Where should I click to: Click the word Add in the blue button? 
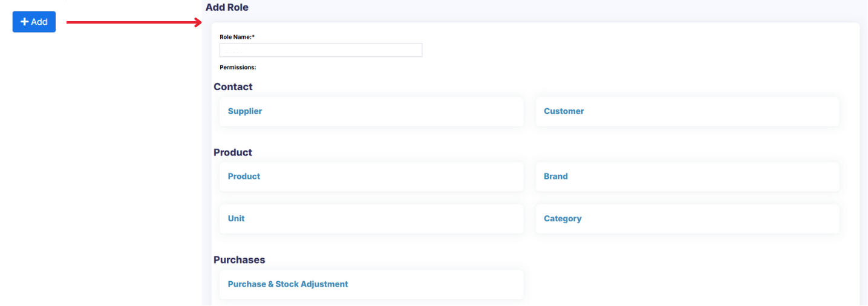39,22
